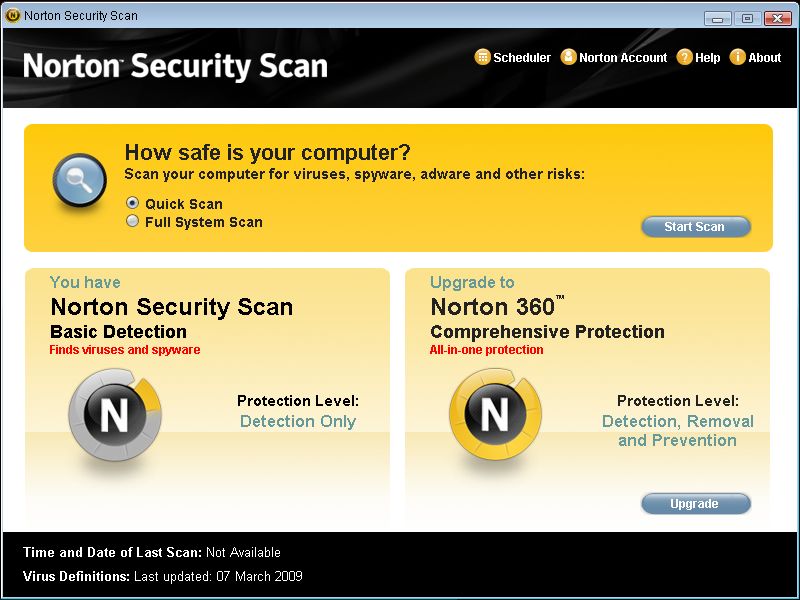Open the Scheduler calendar icon
The image size is (800, 600).
click(x=482, y=57)
